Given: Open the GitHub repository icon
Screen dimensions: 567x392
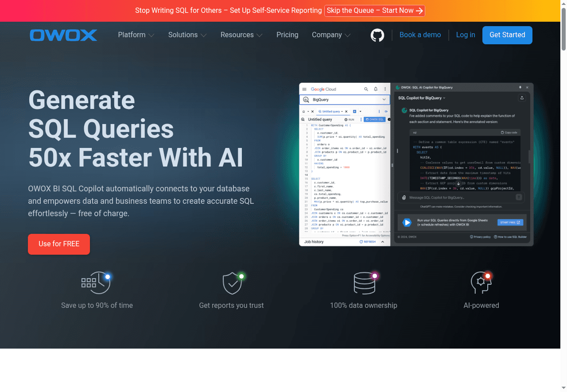Looking at the screenshot, I should pyautogui.click(x=377, y=35).
